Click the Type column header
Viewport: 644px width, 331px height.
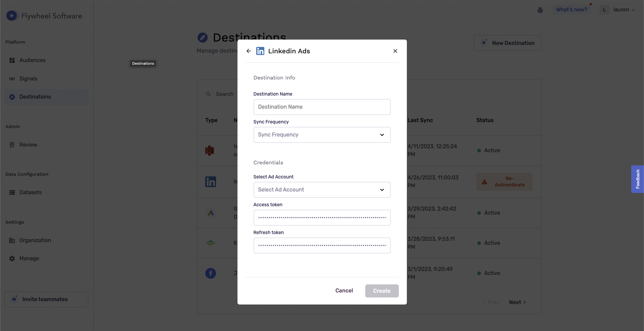click(211, 120)
